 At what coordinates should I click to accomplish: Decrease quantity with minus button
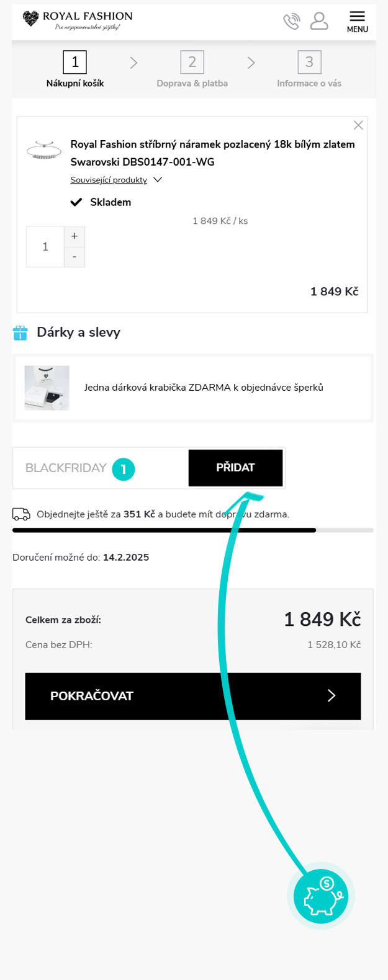click(74, 257)
